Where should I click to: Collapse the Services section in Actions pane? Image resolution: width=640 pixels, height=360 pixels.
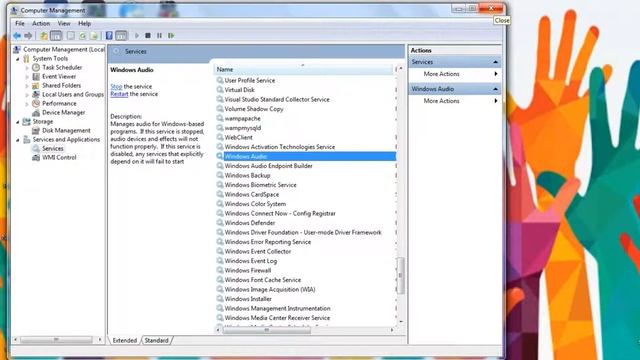click(x=496, y=62)
